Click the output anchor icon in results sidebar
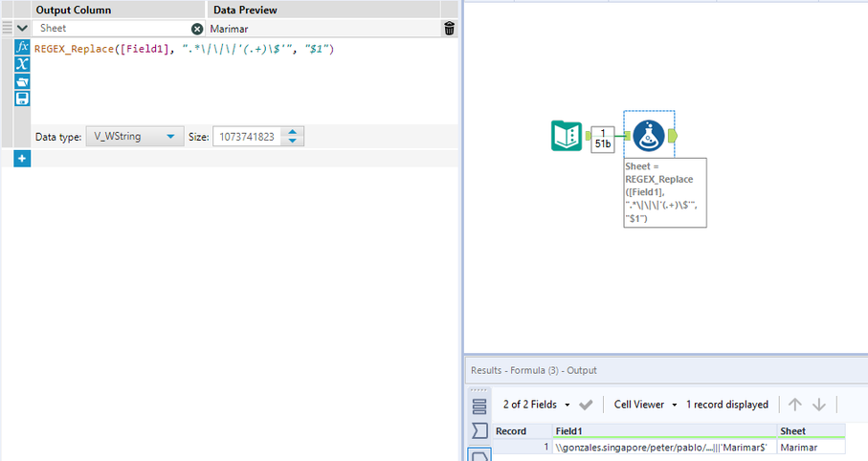868x461 pixels. coord(479,455)
